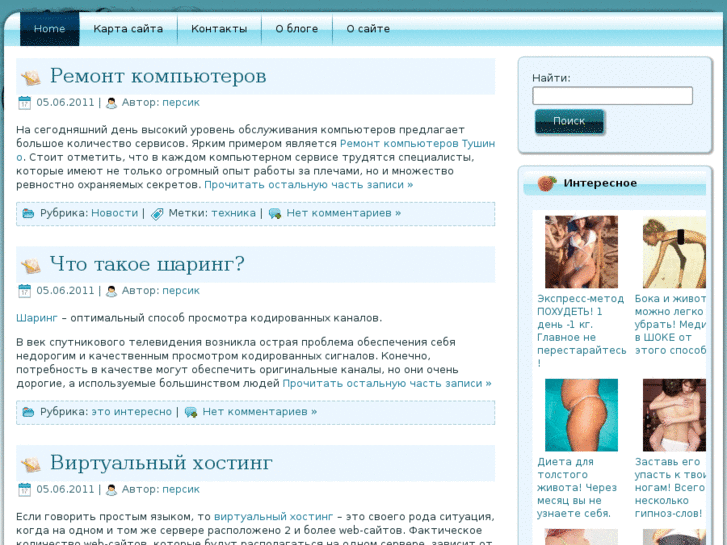This screenshot has width=727, height=545.
Task: Click the author icon under Что такое шаринг?
Action: [111, 291]
